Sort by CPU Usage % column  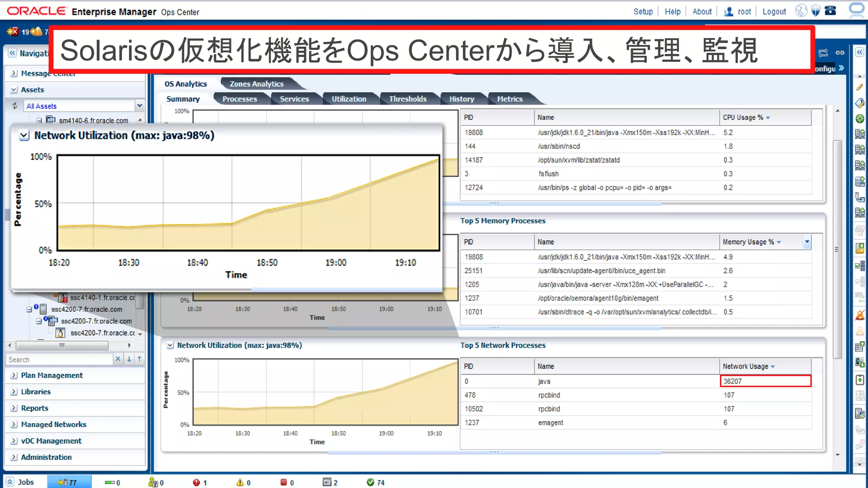pyautogui.click(x=765, y=117)
